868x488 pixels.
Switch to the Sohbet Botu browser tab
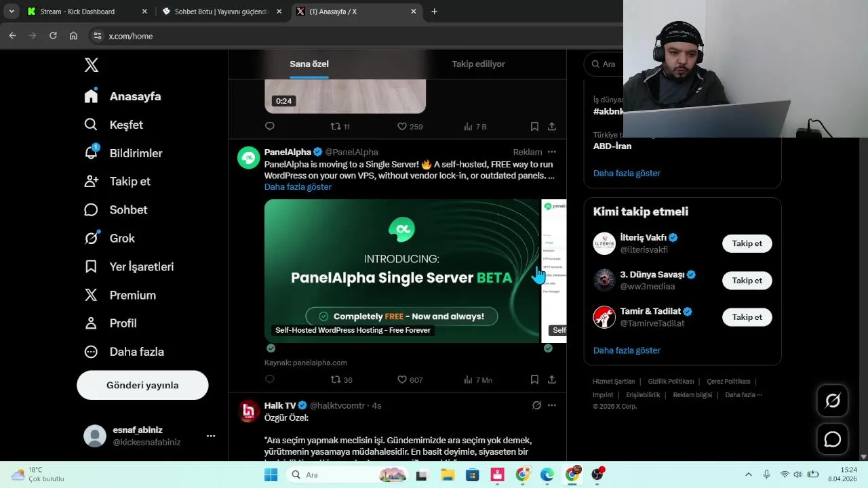(x=222, y=12)
